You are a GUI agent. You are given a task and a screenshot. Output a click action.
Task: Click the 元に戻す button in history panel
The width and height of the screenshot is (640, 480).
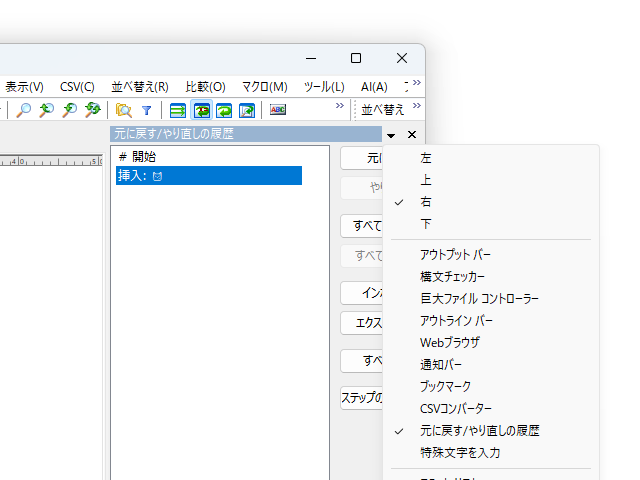coord(362,158)
